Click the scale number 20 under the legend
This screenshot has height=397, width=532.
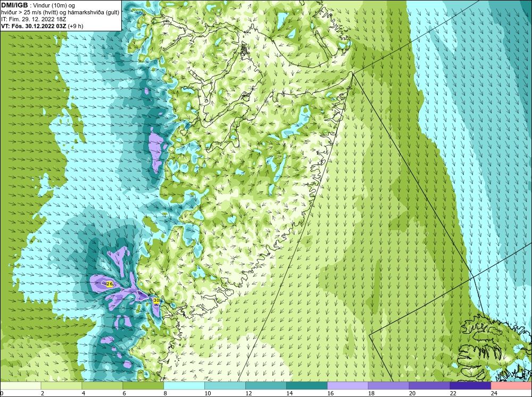click(412, 393)
